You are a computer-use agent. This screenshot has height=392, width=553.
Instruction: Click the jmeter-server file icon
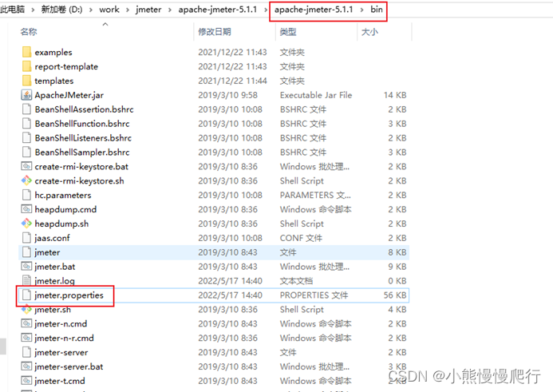pos(26,352)
